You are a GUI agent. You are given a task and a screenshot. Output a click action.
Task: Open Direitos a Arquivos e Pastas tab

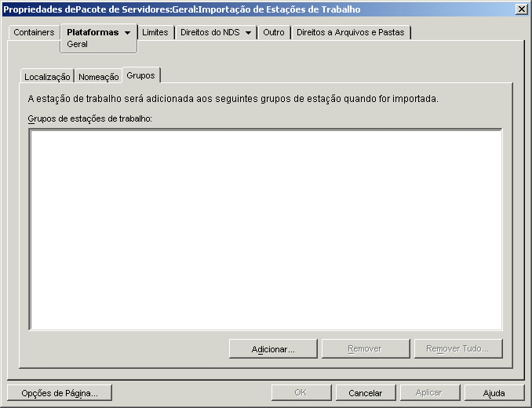pyautogui.click(x=351, y=32)
